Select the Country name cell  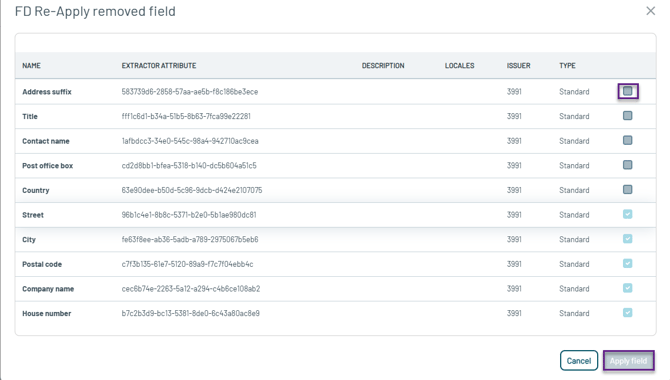[35, 190]
